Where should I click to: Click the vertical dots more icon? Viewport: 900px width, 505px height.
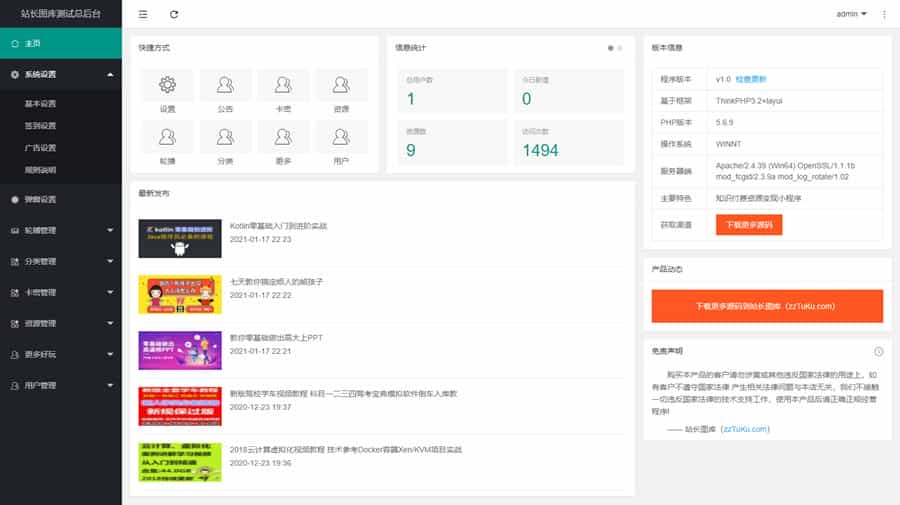[884, 14]
